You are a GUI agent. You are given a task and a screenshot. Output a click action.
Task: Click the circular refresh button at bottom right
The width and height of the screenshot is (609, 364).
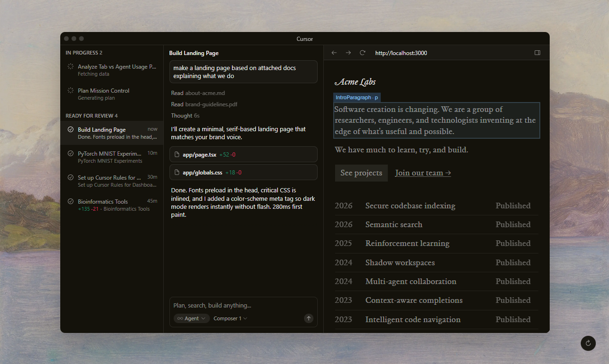pos(588,343)
